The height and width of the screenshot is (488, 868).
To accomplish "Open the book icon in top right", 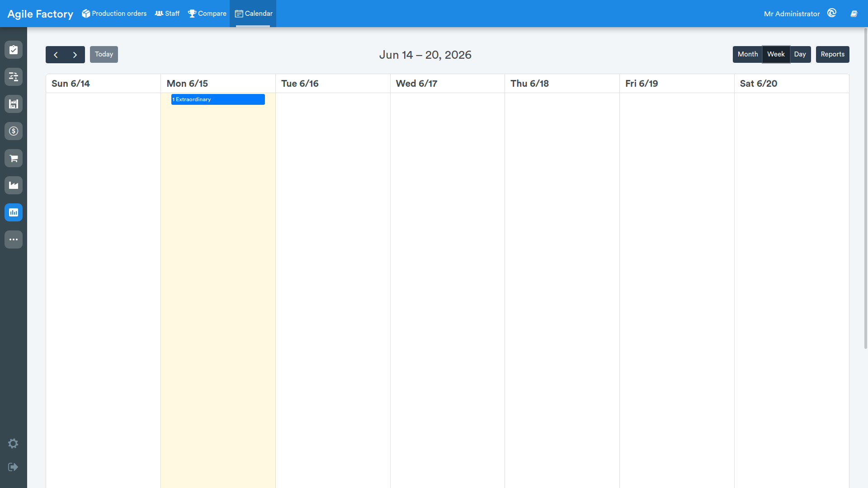I will (854, 14).
